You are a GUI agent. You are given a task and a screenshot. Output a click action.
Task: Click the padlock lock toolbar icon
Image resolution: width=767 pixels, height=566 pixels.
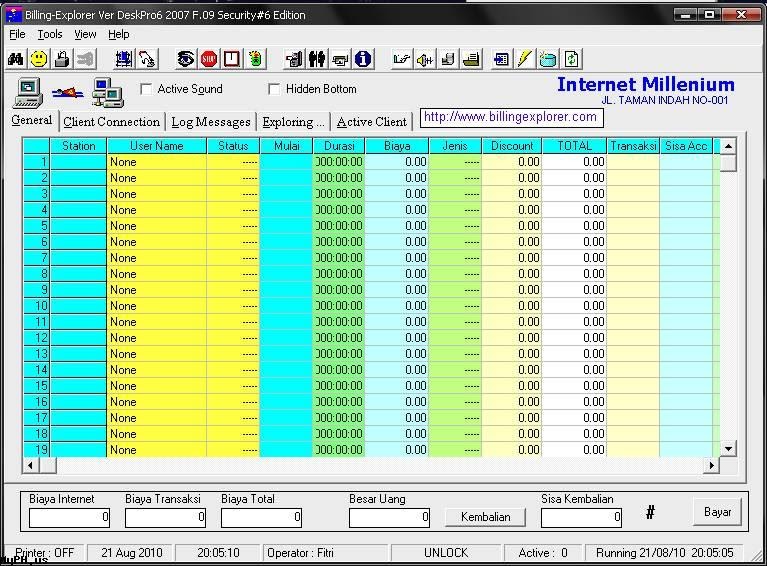pos(62,59)
